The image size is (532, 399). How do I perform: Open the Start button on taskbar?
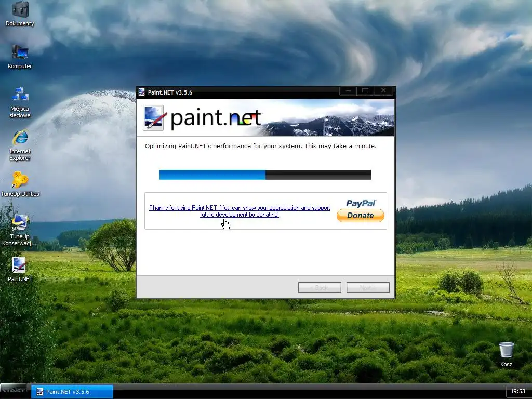pos(14,391)
